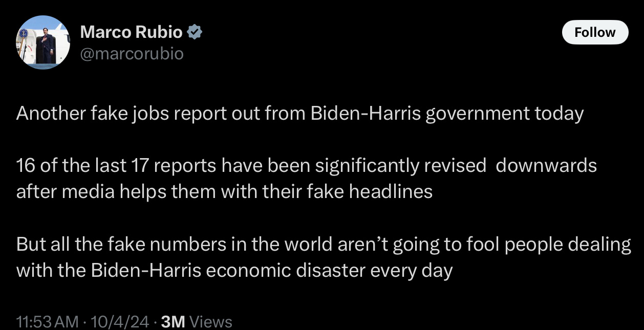Click the word 'downwards' in the post

[x=546, y=166]
